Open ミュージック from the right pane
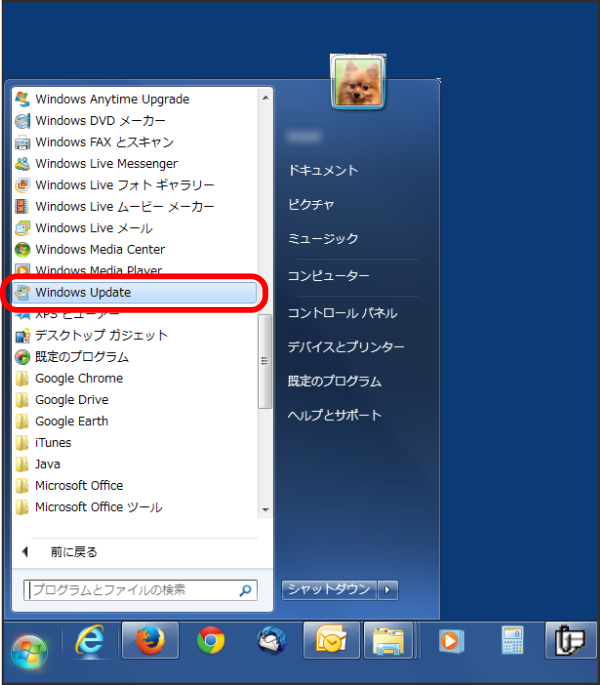The height and width of the screenshot is (685, 600). tap(323, 239)
